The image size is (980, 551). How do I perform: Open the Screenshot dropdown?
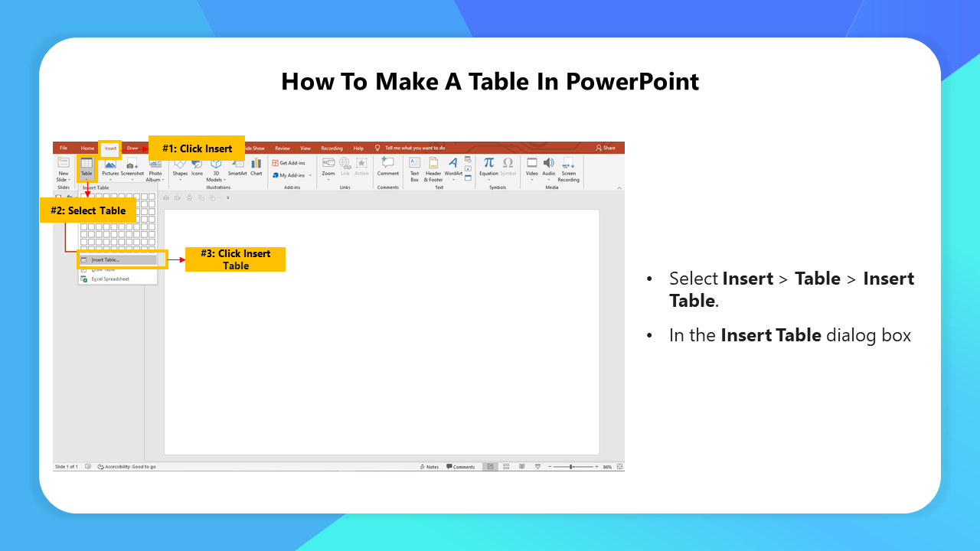point(132,180)
